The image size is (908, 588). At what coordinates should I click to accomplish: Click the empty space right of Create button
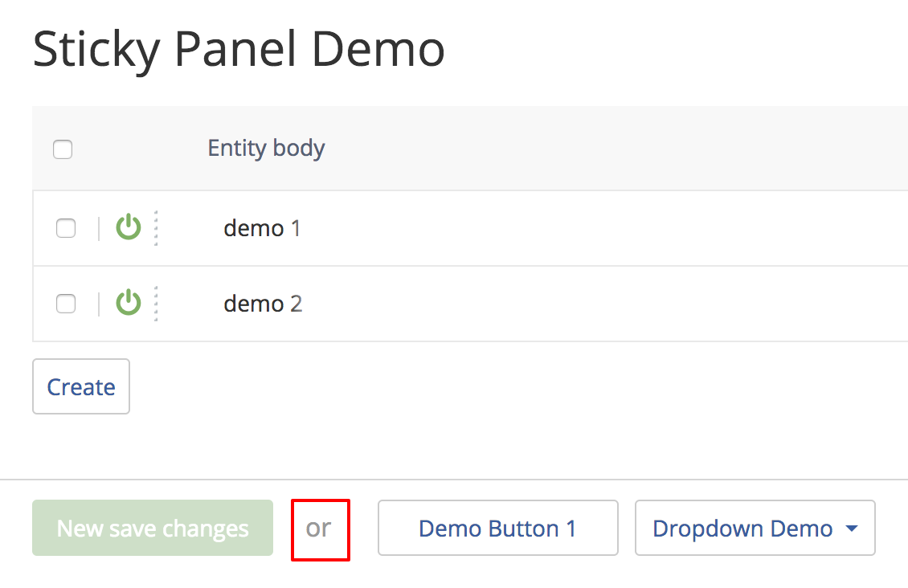point(482,387)
